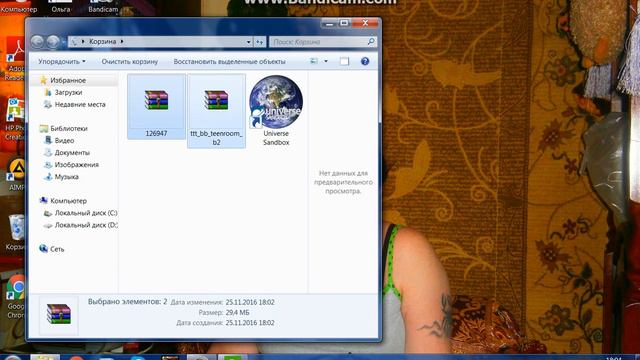Minimize the Корзина window
This screenshot has height=360, width=640.
pos(329,24)
